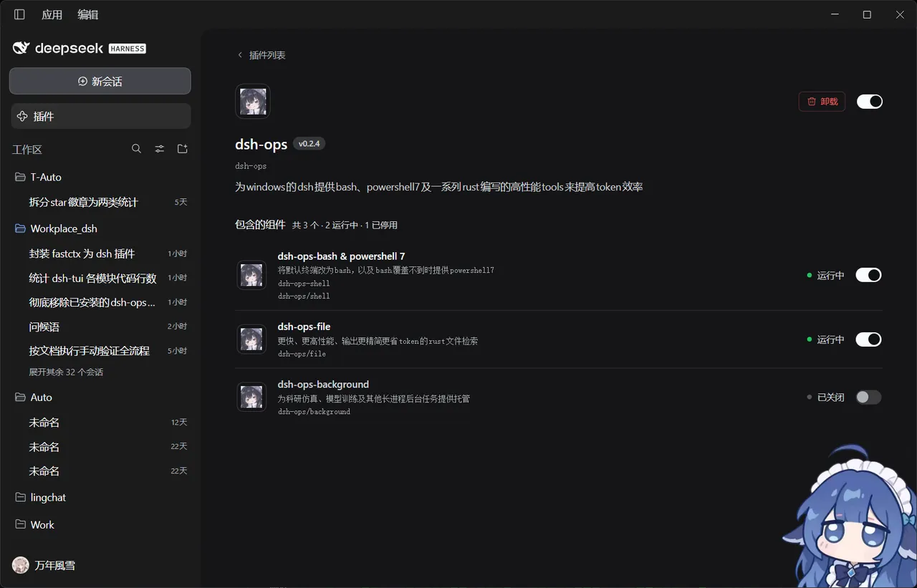Turn off dsh-ops-file component toggle
Image resolution: width=917 pixels, height=588 pixels.
click(868, 339)
